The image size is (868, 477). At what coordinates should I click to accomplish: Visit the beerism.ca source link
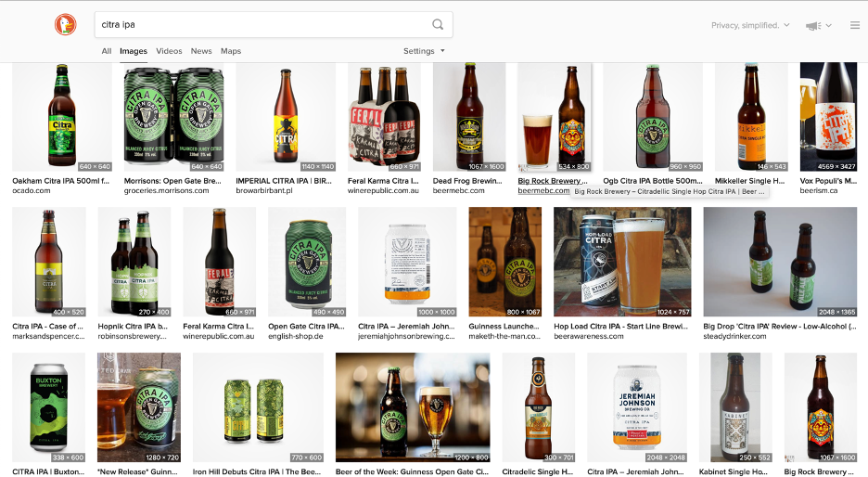pos(818,190)
